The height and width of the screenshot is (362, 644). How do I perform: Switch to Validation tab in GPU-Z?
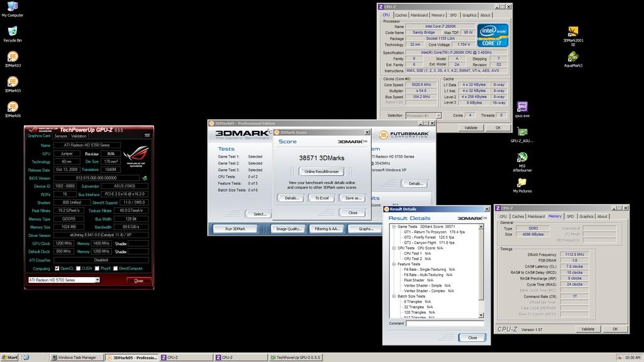[x=79, y=136]
